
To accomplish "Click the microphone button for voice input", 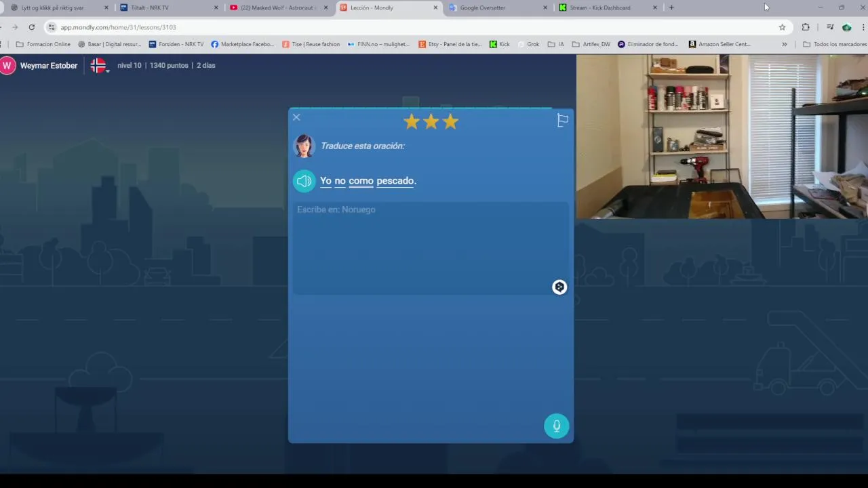I will click(x=557, y=426).
